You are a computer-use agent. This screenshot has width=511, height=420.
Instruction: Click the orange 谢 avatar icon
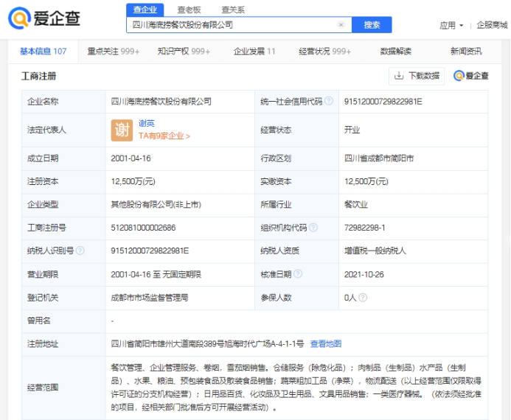click(x=122, y=130)
